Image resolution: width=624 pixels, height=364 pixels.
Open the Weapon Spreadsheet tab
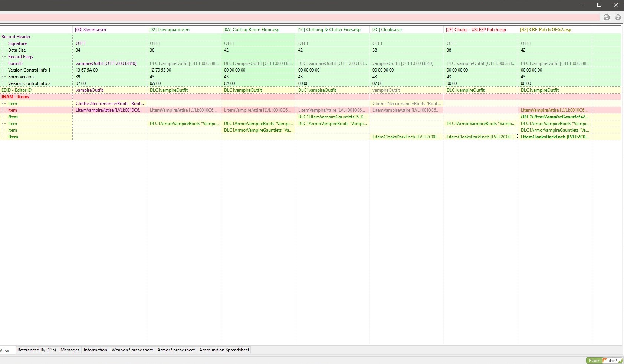coord(132,350)
